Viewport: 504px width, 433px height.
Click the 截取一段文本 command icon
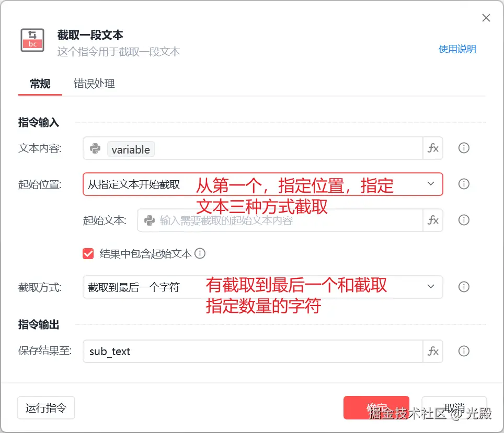[x=32, y=40]
